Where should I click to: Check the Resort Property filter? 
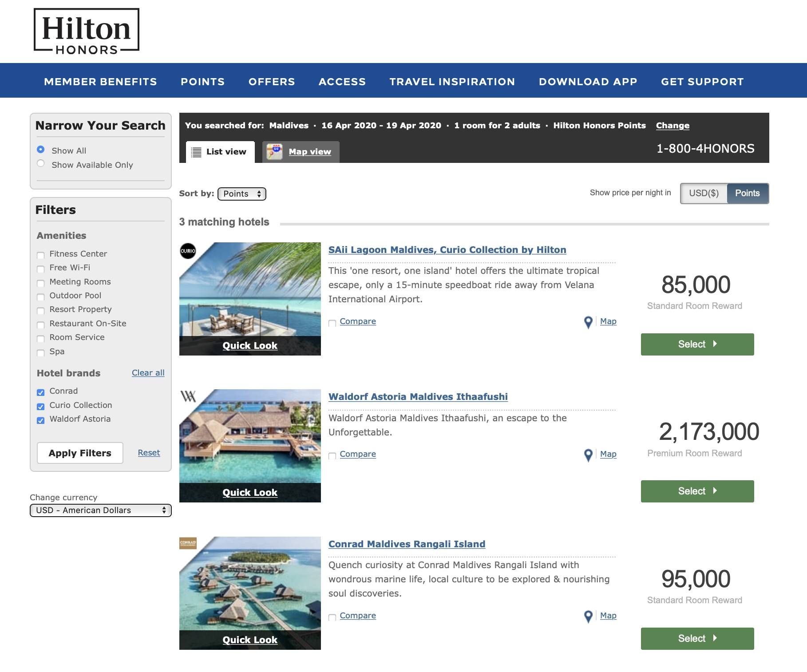(x=41, y=311)
